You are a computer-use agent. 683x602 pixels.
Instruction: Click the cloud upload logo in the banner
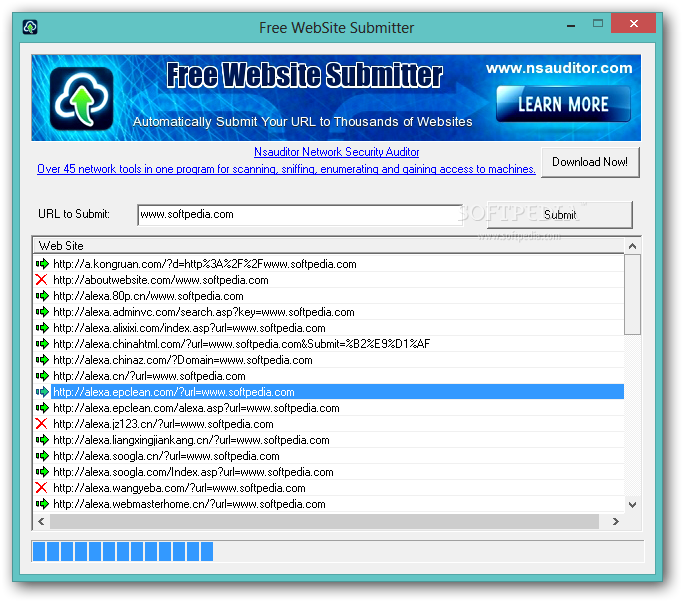[81, 98]
